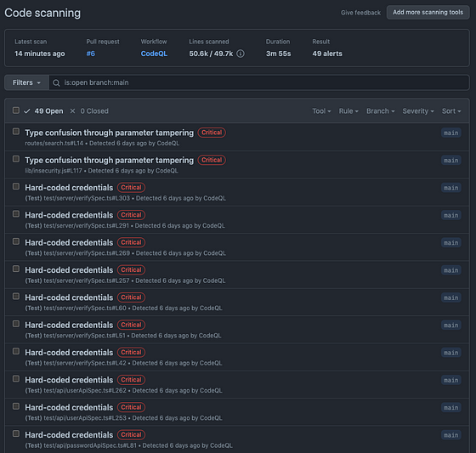Click main branch label on routes/search.ts#L14 row
Image resolution: width=476 pixels, height=453 pixels.
pos(450,133)
